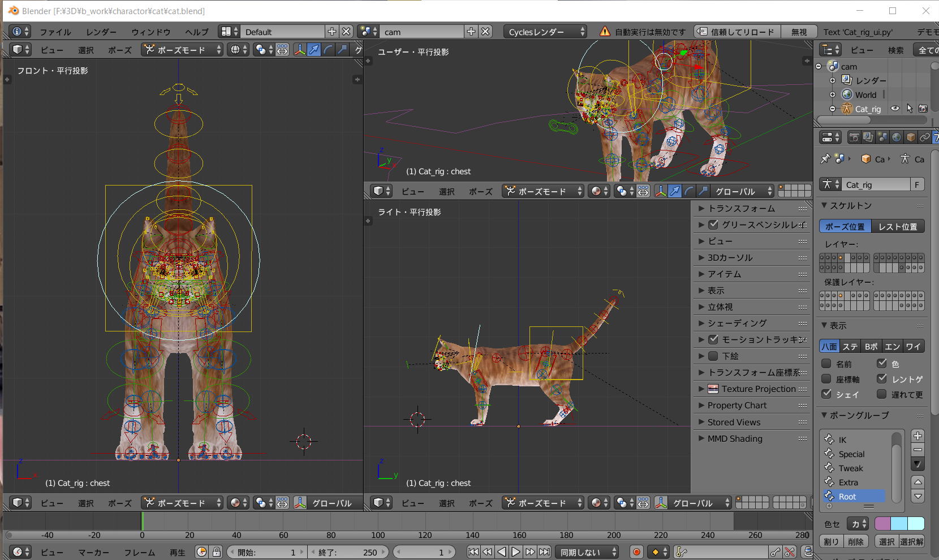Open the Cyclesレンダー engine dropdown
Image resolution: width=939 pixels, height=560 pixels.
[x=545, y=32]
